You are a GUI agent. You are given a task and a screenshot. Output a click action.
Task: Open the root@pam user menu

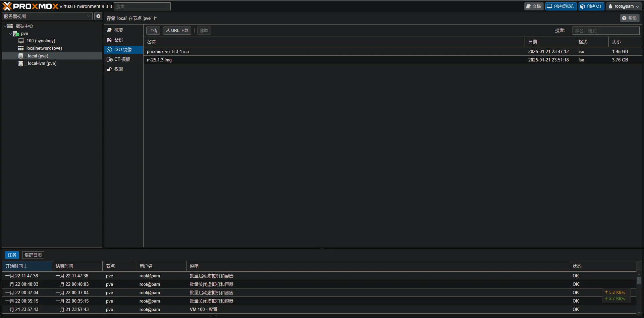coord(624,6)
